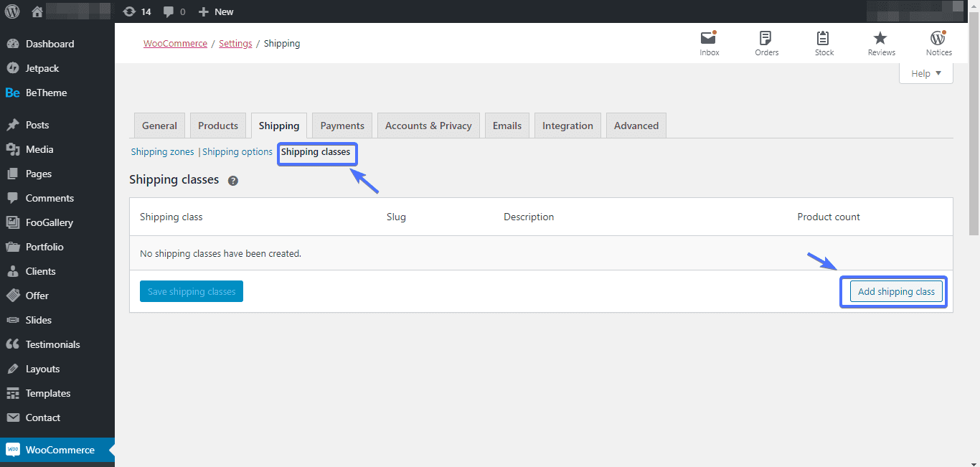The height and width of the screenshot is (467, 980).
Task: Switch to the Payments settings tab
Action: pyautogui.click(x=342, y=126)
